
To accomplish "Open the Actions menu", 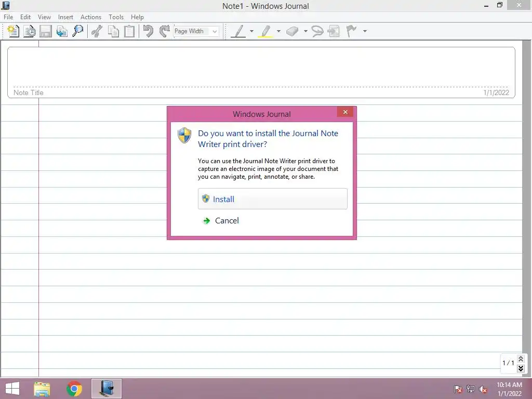I will point(90,17).
